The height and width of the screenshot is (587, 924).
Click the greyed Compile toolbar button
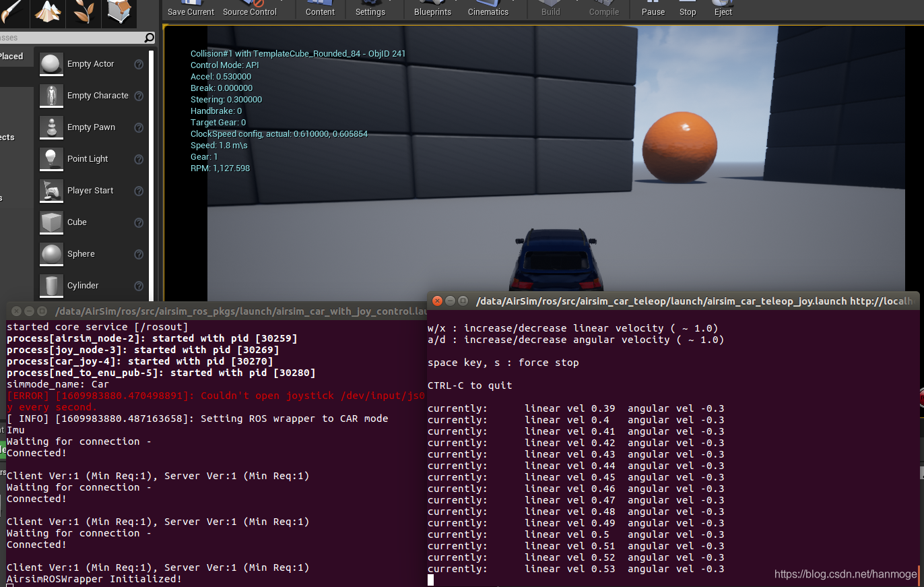604,9
